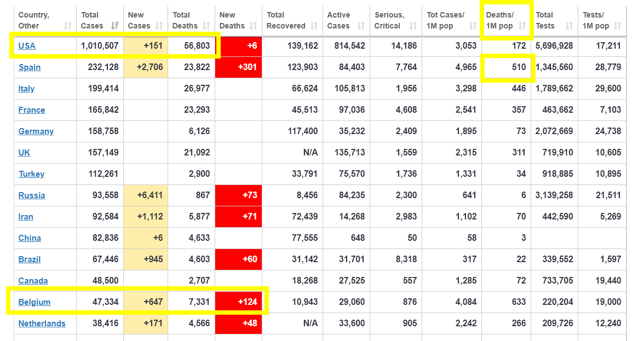Select Brazil serious critical 8,318
The width and height of the screenshot is (644, 341).
[x=406, y=259]
